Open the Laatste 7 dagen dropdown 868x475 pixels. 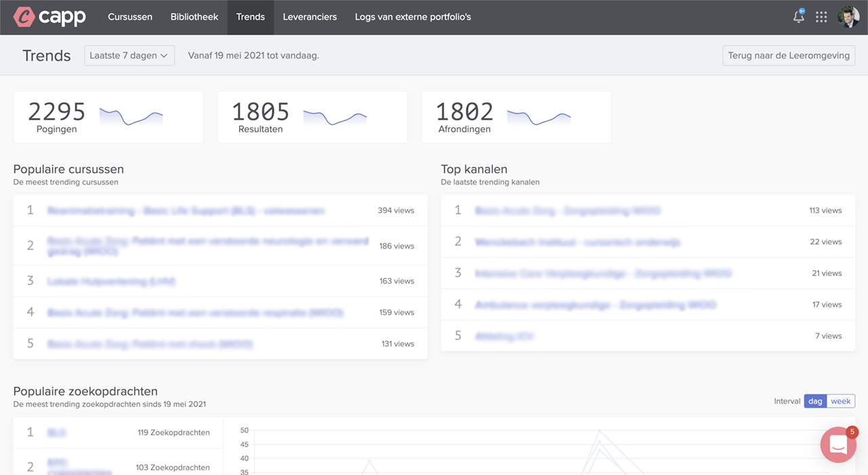pyautogui.click(x=130, y=55)
